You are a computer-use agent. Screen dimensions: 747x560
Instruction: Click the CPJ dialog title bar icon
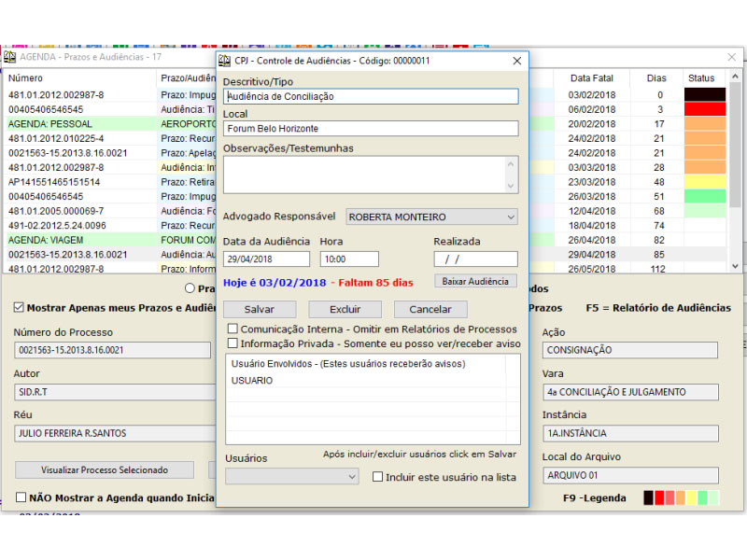pyautogui.click(x=224, y=61)
